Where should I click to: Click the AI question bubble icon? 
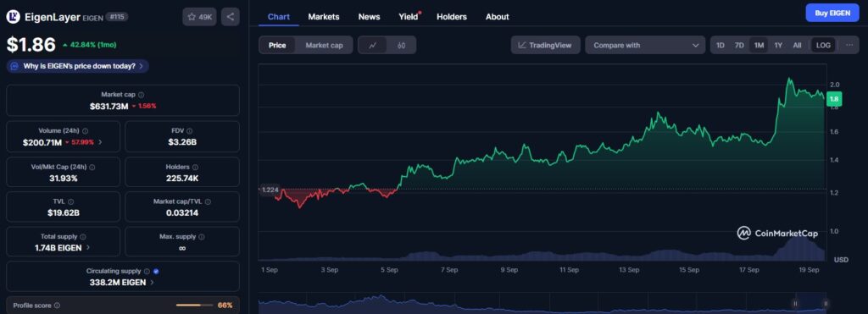(15, 66)
